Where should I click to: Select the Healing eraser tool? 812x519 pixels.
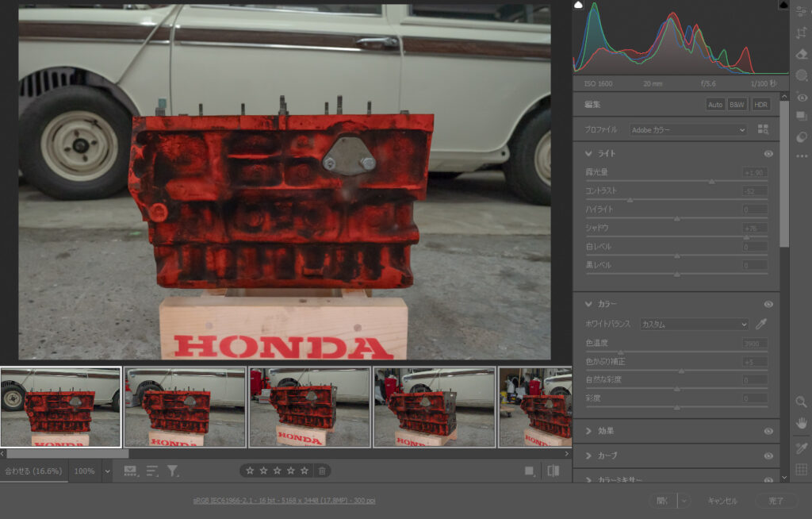coord(802,54)
